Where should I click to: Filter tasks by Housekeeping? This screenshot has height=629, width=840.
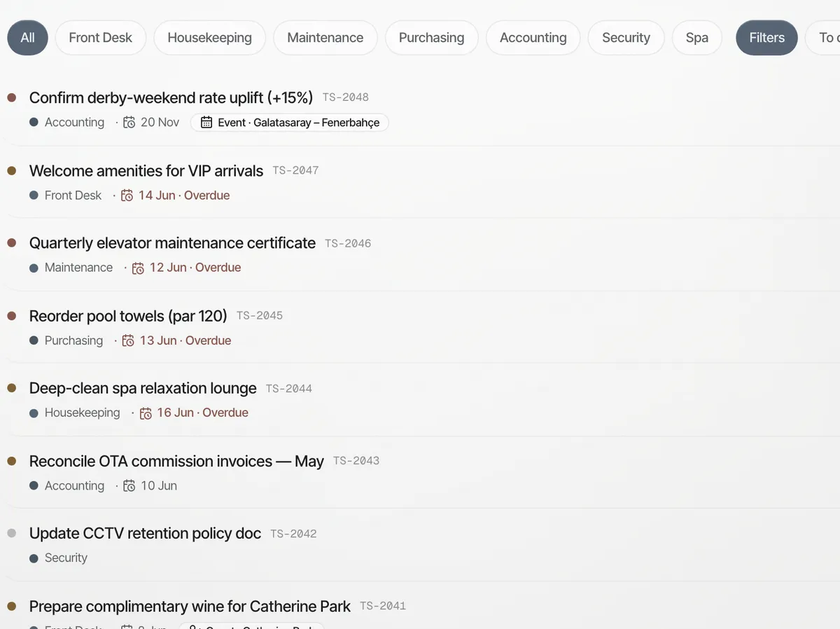point(209,38)
